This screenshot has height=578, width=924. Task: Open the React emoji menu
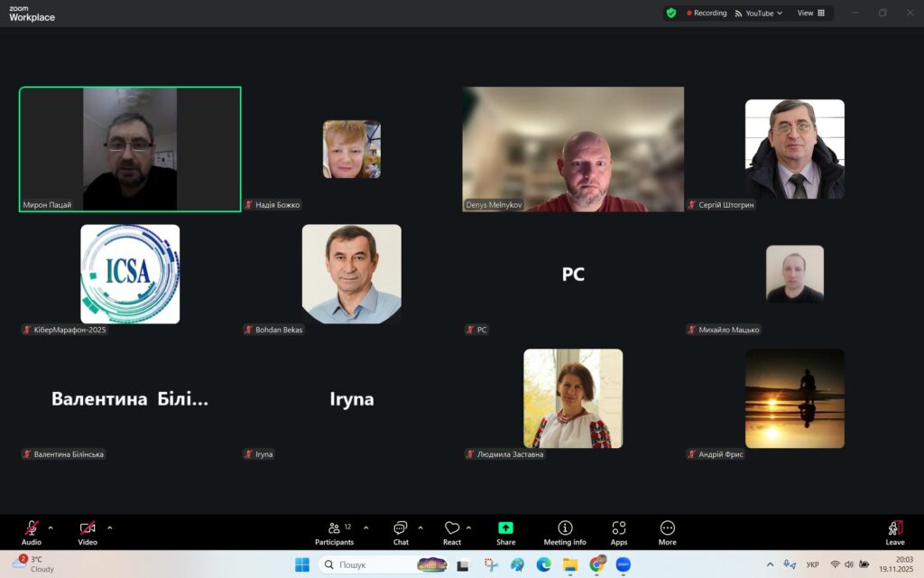[x=452, y=532]
